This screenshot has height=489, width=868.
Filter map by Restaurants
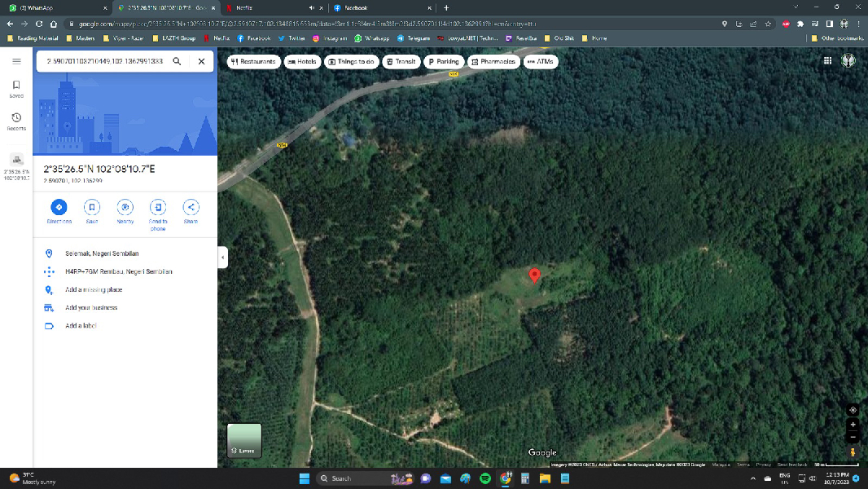pyautogui.click(x=253, y=61)
